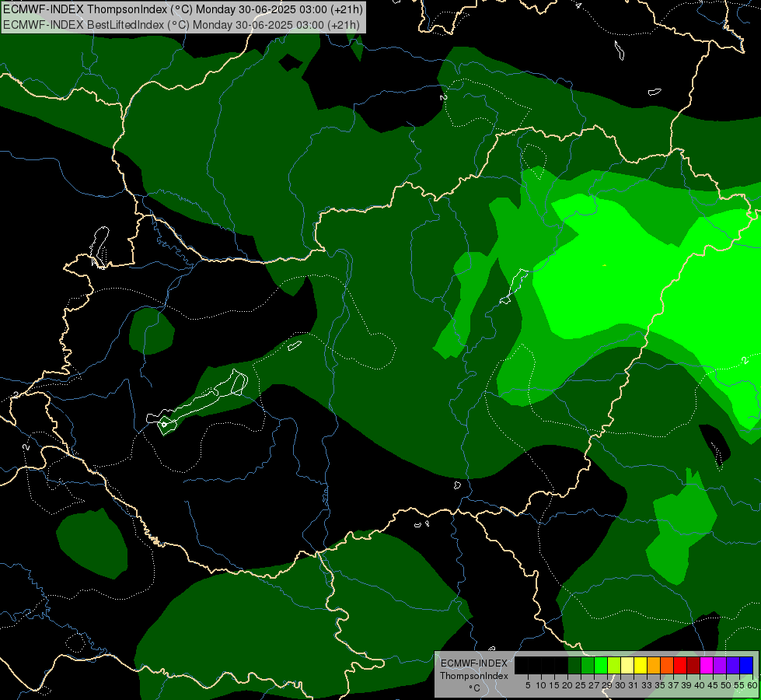Select the blue 55–60 legend swatch
Viewport: 761px width, 700px height.
pos(746,666)
